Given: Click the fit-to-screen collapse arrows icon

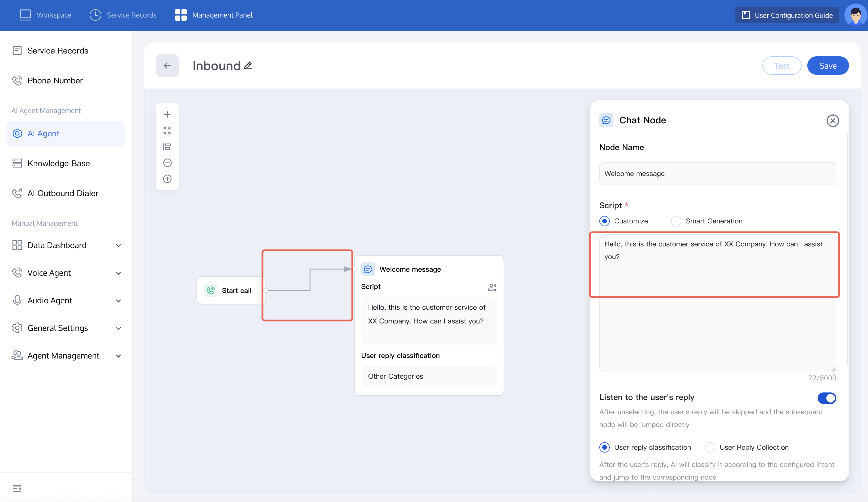Looking at the screenshot, I should [x=167, y=131].
